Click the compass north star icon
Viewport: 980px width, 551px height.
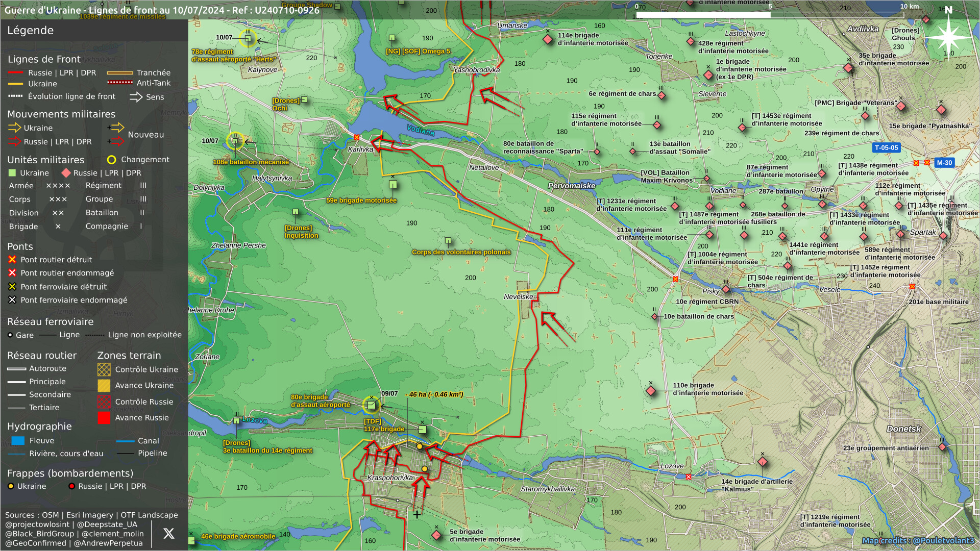948,37
